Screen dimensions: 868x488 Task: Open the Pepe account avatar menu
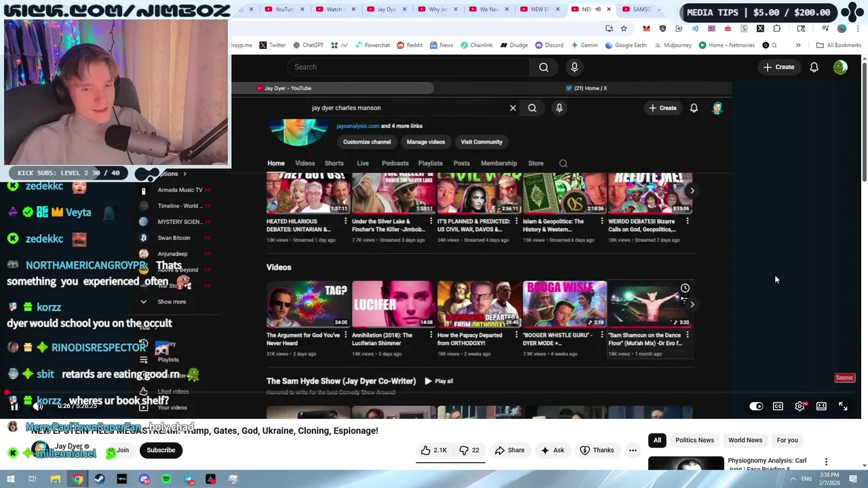pos(840,67)
